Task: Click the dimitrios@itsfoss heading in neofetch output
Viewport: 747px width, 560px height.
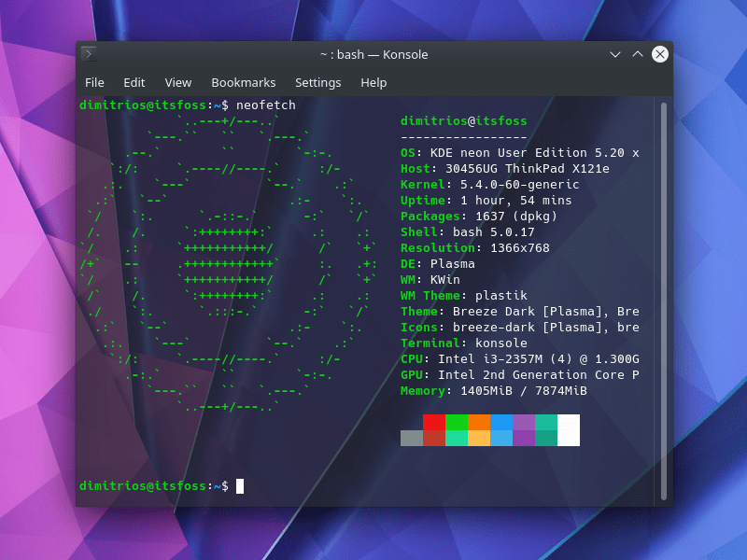Action: coord(464,120)
